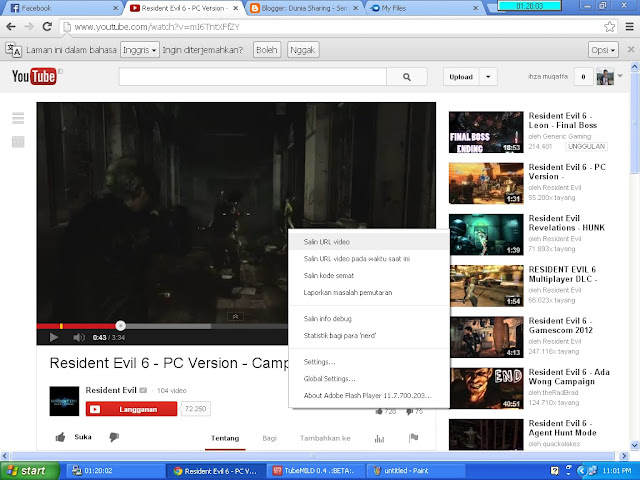
Task: Switch to the My Files browser tab
Action: pyautogui.click(x=424, y=8)
